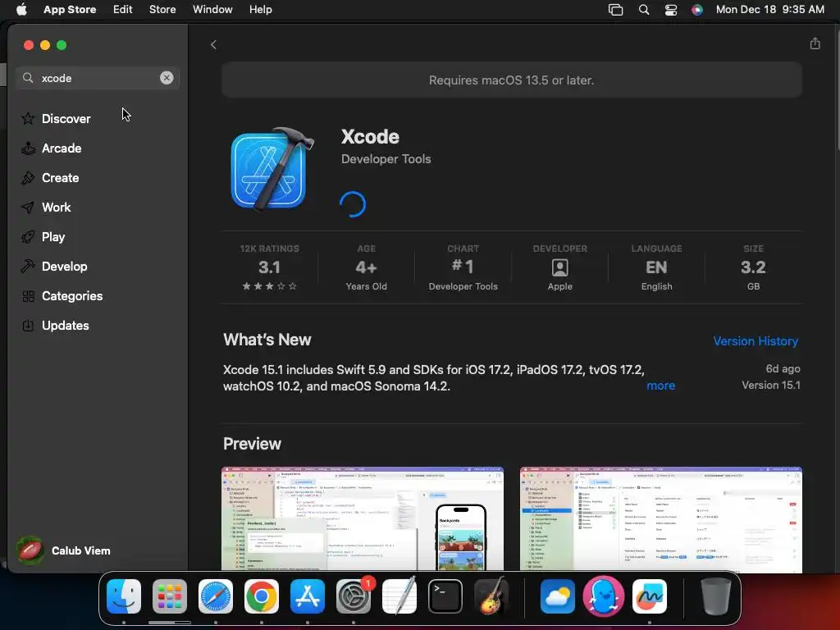This screenshot has width=840, height=630.
Task: Open the Trash from the Dock
Action: pos(715,596)
